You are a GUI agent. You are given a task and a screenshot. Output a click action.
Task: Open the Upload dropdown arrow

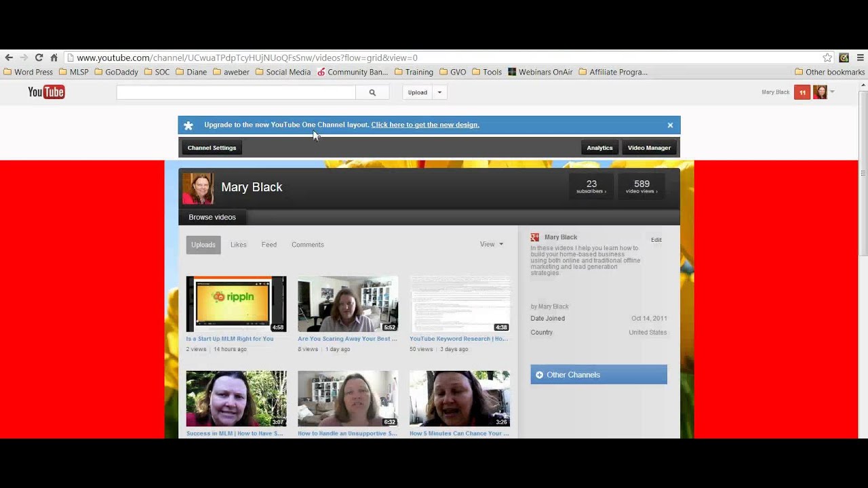(x=439, y=92)
